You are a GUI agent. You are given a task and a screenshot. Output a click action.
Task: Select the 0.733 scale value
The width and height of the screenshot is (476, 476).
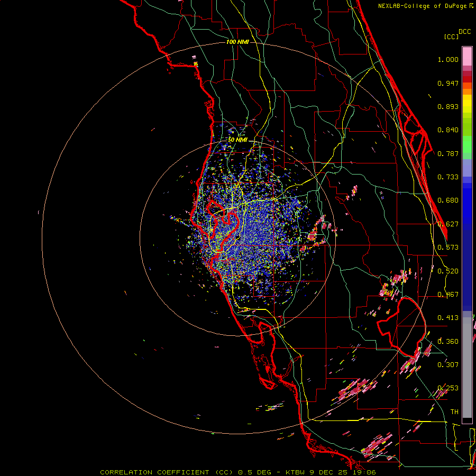448,177
